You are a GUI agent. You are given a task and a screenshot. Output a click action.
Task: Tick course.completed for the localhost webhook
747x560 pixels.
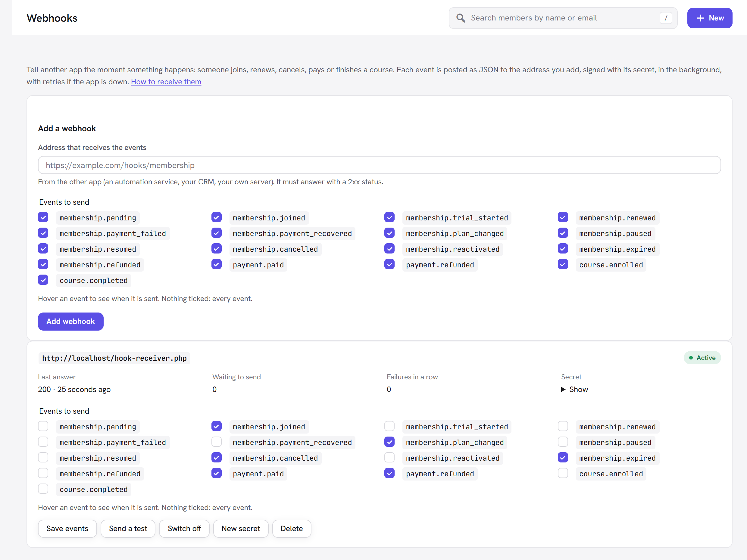tap(43, 489)
